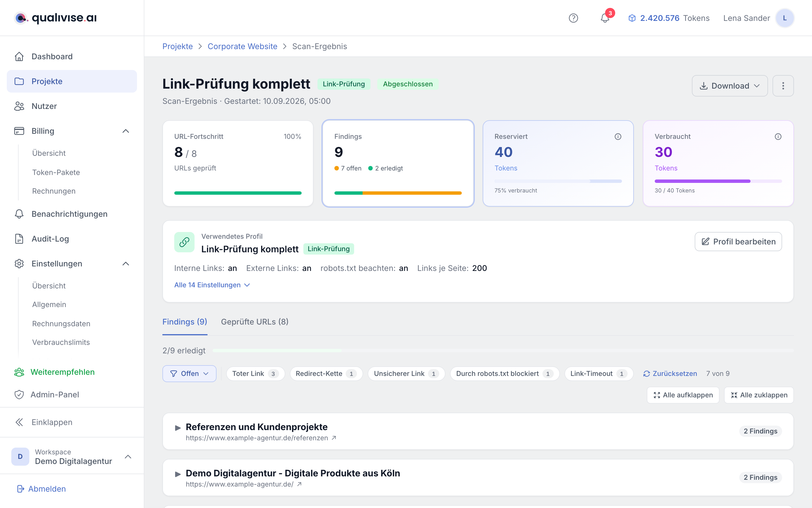Screen dimensions: 812x508
Task: Click the token cube icon in header
Action: click(632, 18)
